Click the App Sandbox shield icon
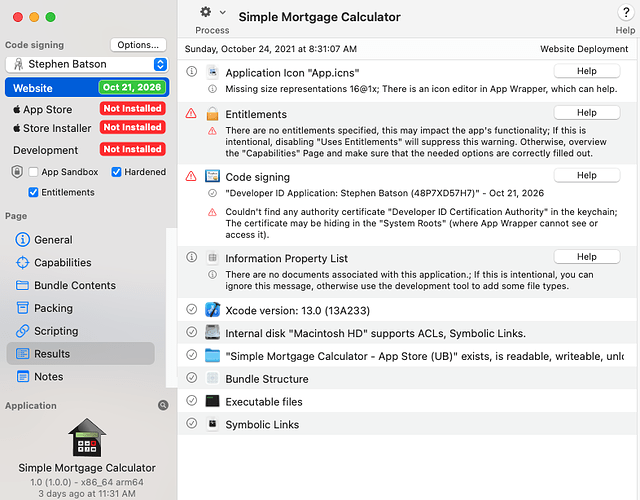This screenshot has width=640, height=500. tap(17, 172)
